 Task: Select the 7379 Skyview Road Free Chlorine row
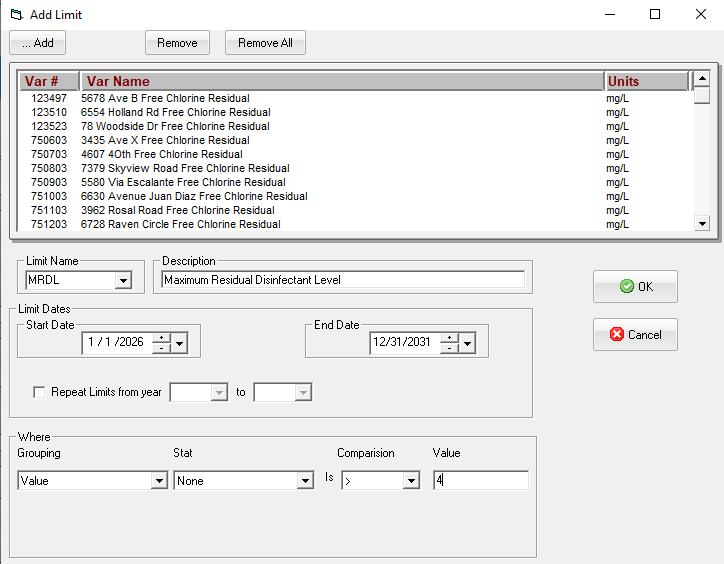click(185, 168)
